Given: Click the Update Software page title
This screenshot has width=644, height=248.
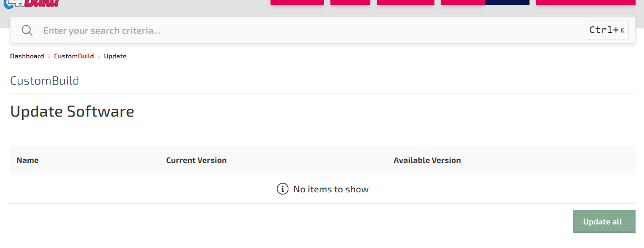Looking at the screenshot, I should [x=72, y=111].
